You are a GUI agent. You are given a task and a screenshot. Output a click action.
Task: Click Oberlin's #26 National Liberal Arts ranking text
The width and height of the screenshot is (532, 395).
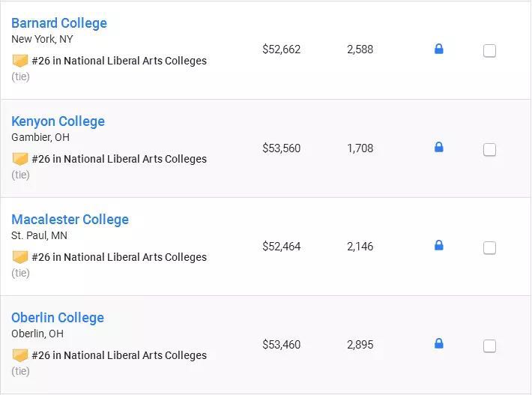coord(119,355)
